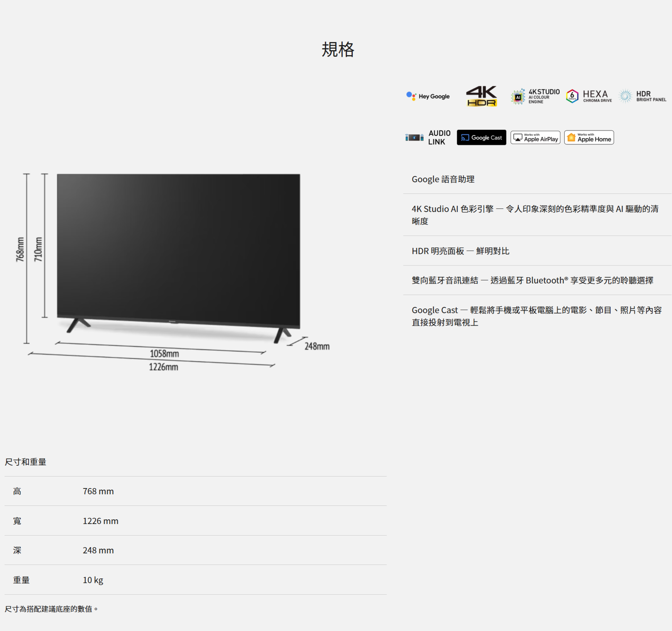Click the HDR Bright Panel badge
Viewport: 672px width, 631px height.
point(642,96)
